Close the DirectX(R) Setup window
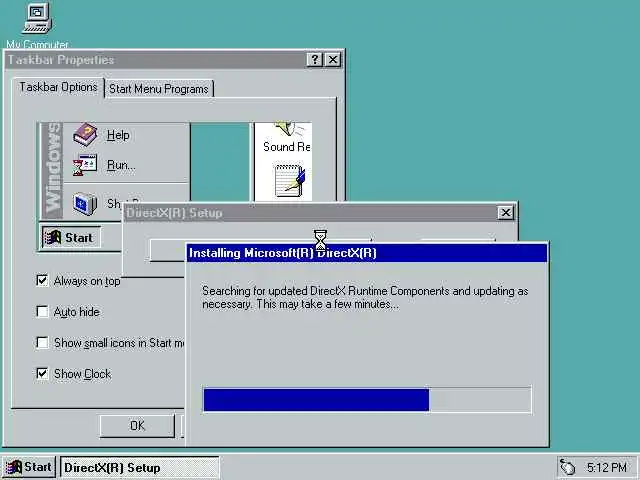Screen dimensions: 640x480 point(506,213)
